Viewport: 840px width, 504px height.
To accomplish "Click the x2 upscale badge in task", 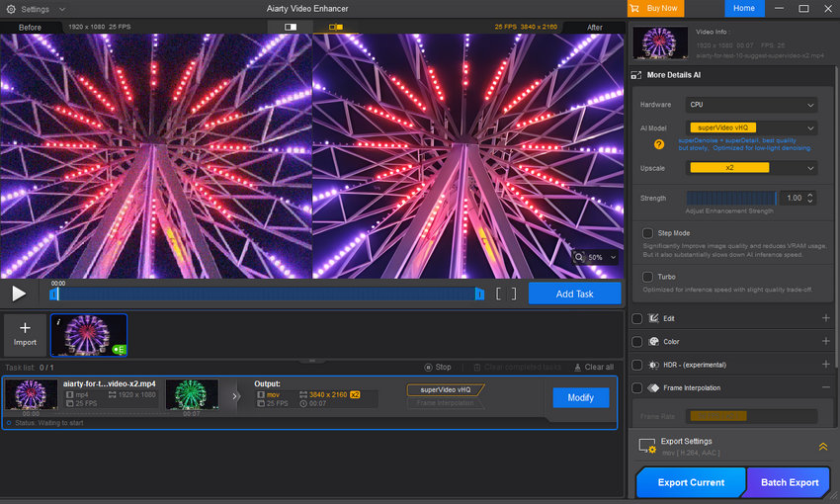I will [355, 394].
